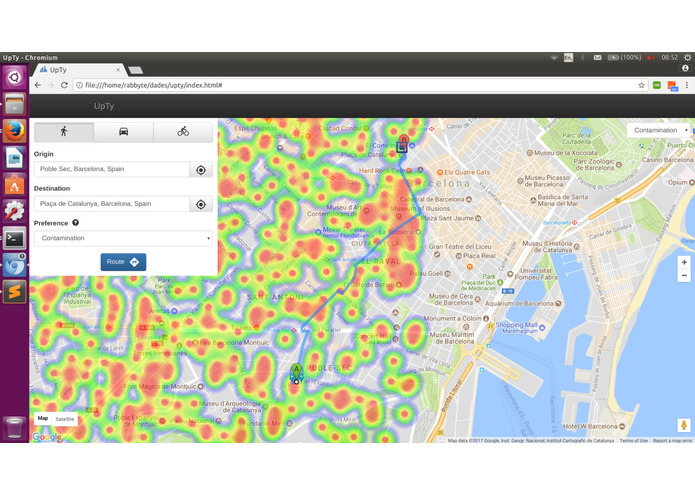Click the Street View pegman icon
This screenshot has width=695, height=494.
click(684, 425)
